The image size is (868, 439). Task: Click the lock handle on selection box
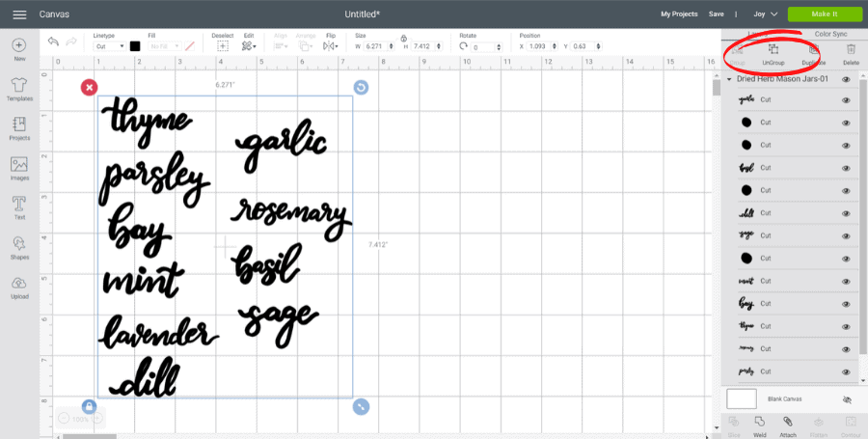[89, 407]
